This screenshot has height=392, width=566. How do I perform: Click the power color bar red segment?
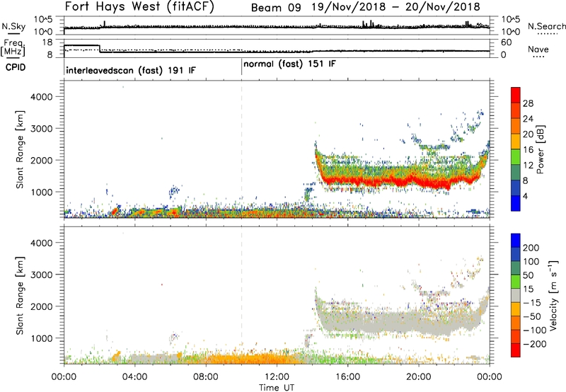pos(516,95)
